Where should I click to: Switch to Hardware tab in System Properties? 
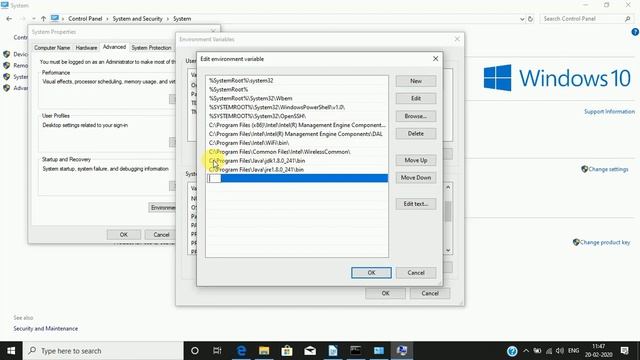[86, 48]
